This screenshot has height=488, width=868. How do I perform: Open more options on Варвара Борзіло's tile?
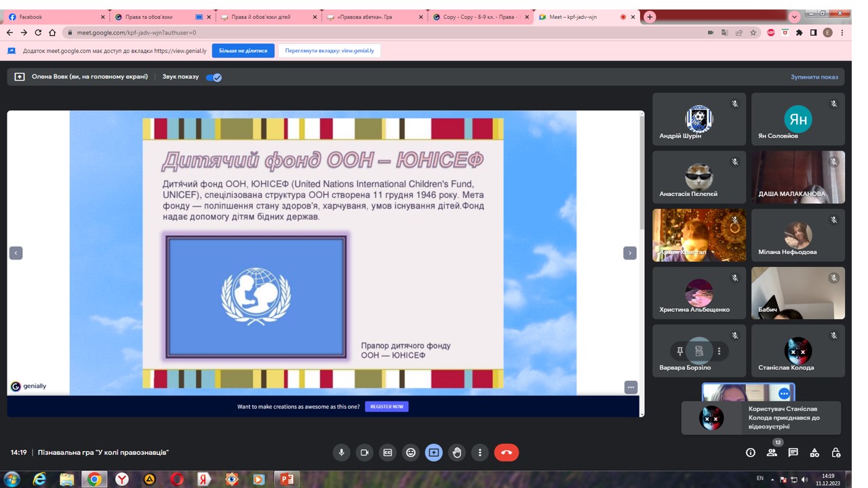tap(719, 351)
